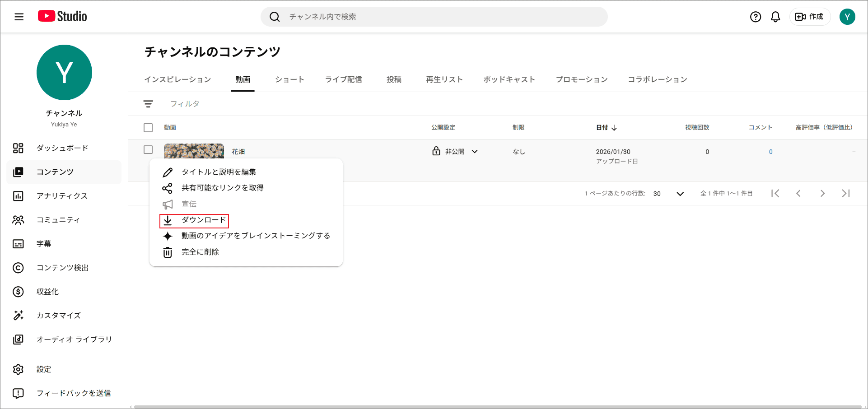Viewport: 868px width, 409px height.
Task: Switch to the ショート tab
Action: (289, 79)
